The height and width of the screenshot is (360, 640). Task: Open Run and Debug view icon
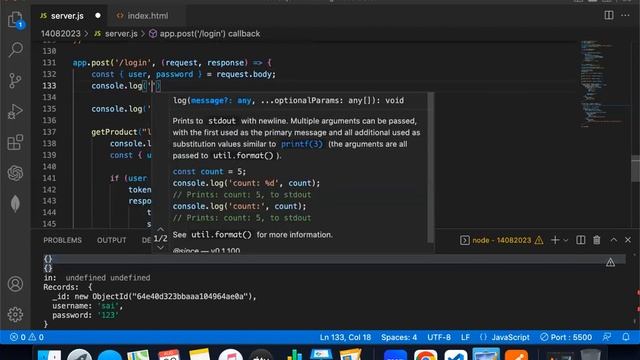coord(16,111)
